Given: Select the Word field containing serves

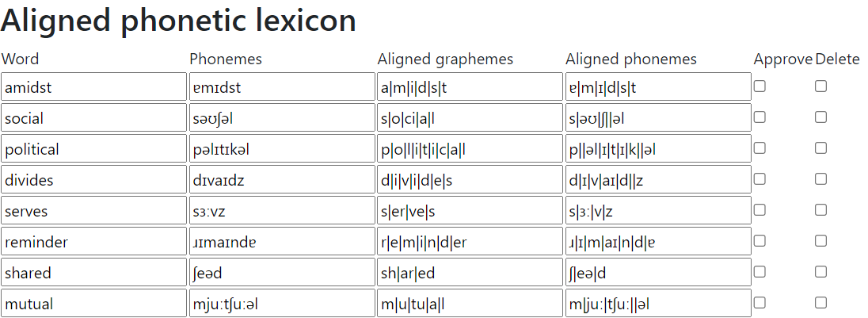Looking at the screenshot, I should 93,211.
